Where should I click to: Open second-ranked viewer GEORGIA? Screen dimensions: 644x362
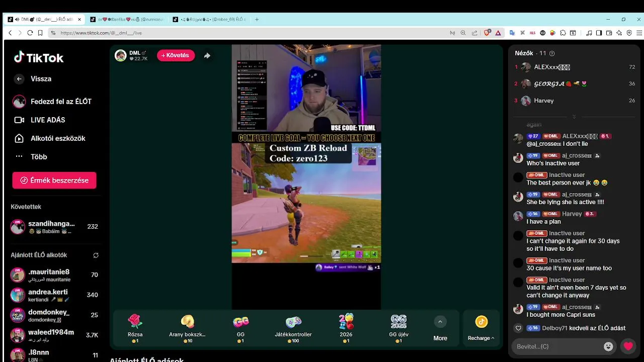click(575, 84)
